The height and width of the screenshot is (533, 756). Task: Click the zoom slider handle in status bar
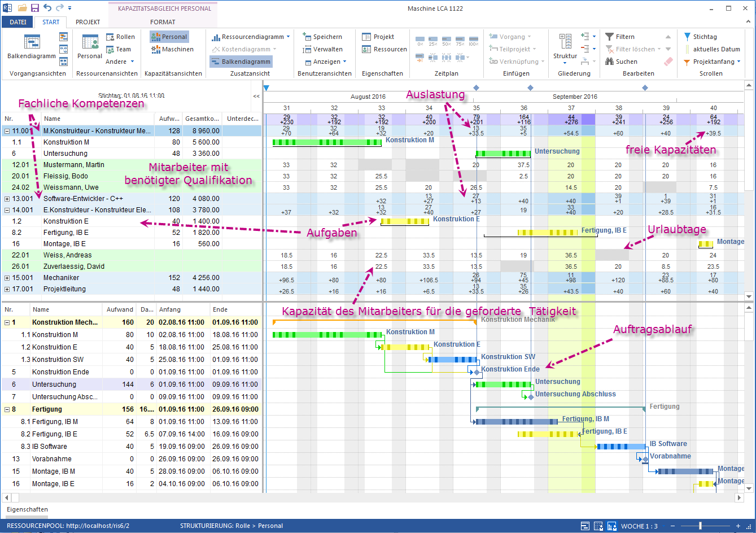click(x=701, y=526)
